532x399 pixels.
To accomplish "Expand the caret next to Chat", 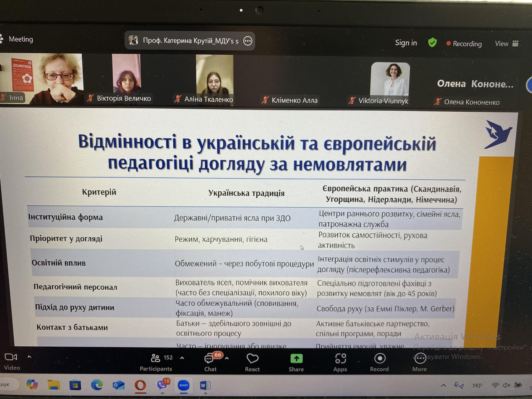I will [227, 358].
